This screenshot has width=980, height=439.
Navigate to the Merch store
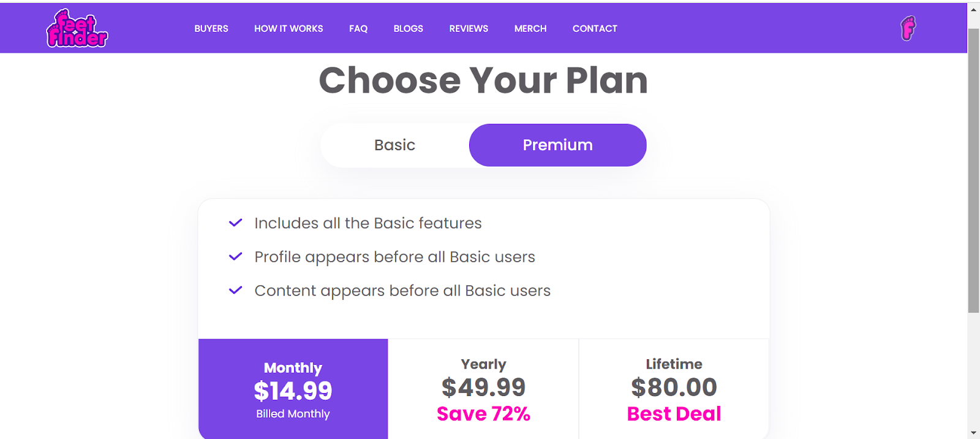coord(530,29)
